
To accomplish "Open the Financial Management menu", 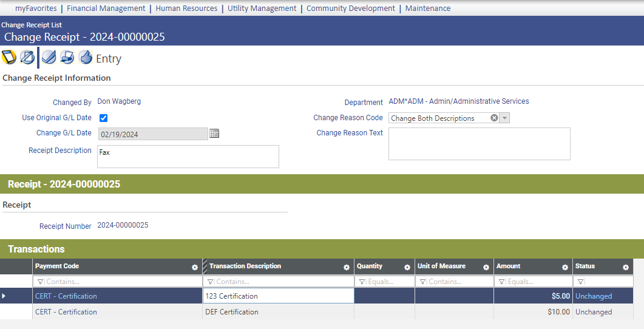I will click(106, 8).
